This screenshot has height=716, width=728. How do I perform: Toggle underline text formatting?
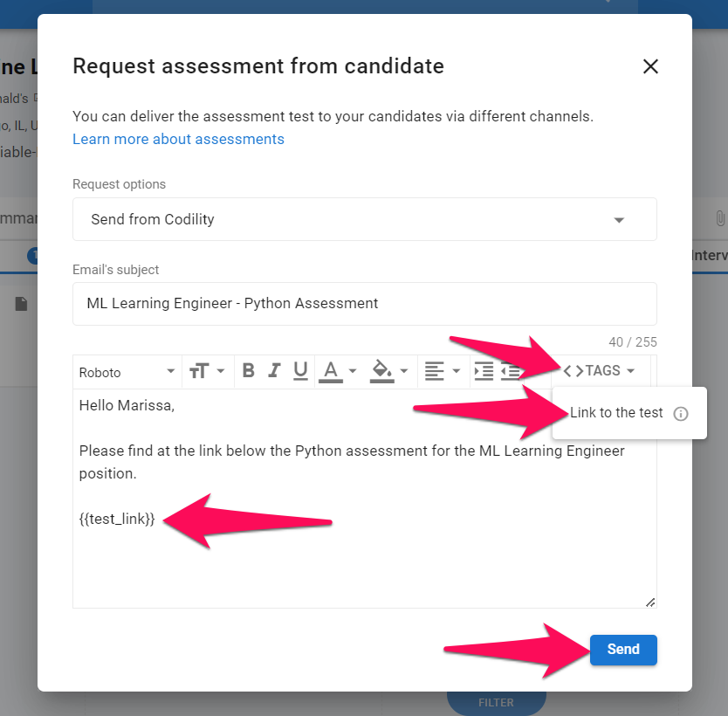pyautogui.click(x=300, y=371)
